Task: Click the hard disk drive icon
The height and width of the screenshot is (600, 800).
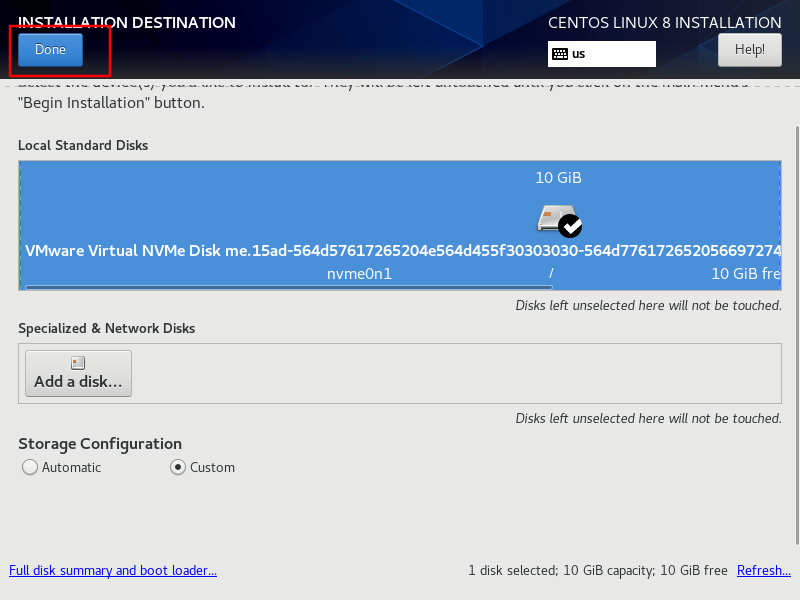Action: [x=555, y=218]
